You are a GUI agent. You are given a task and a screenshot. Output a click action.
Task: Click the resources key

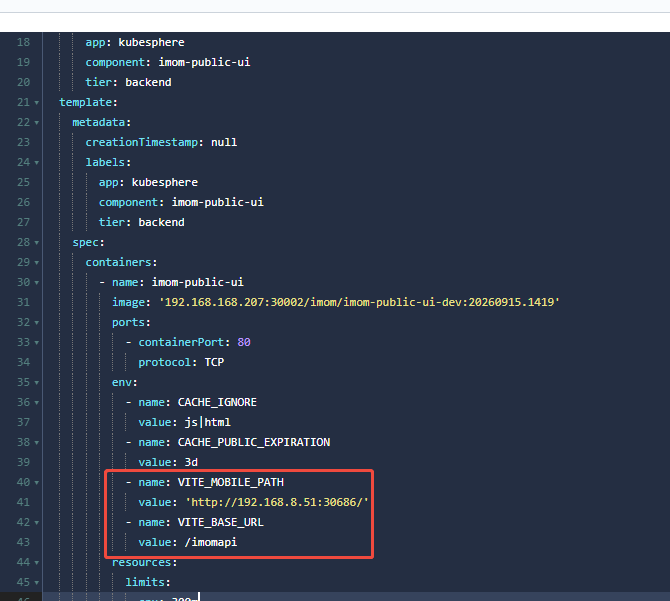(141, 562)
